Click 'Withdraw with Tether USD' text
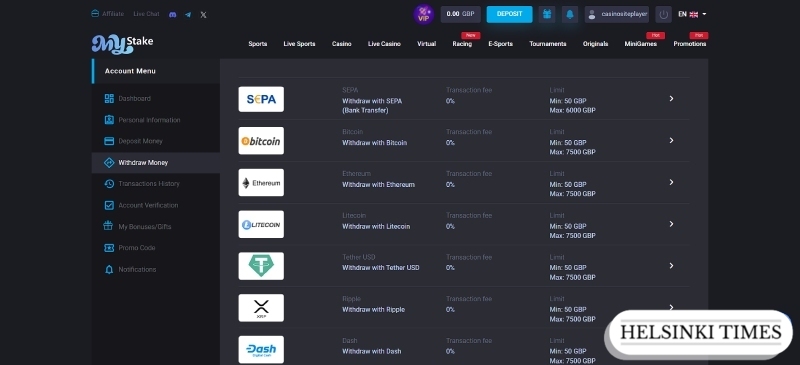This screenshot has width=800, height=365. (381, 268)
